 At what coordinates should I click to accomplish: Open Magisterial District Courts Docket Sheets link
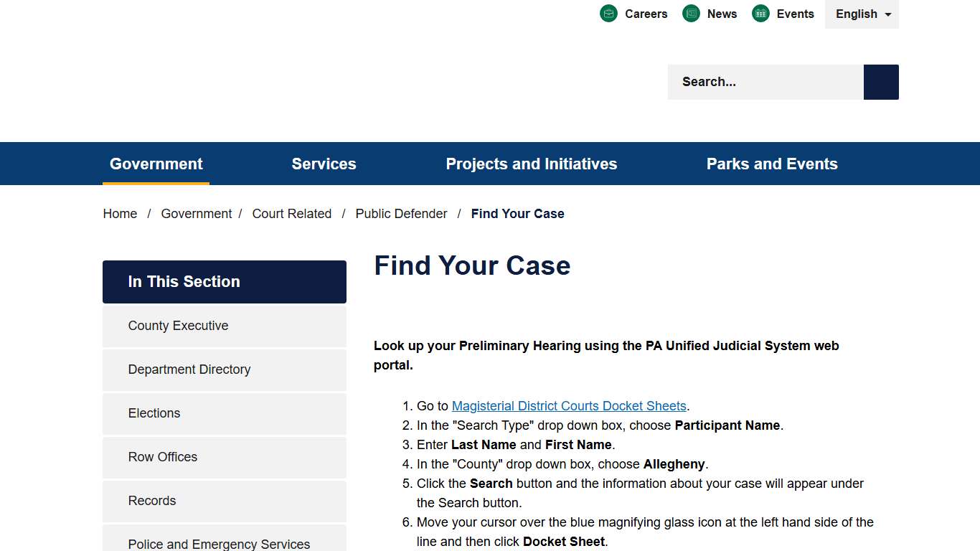(x=569, y=405)
